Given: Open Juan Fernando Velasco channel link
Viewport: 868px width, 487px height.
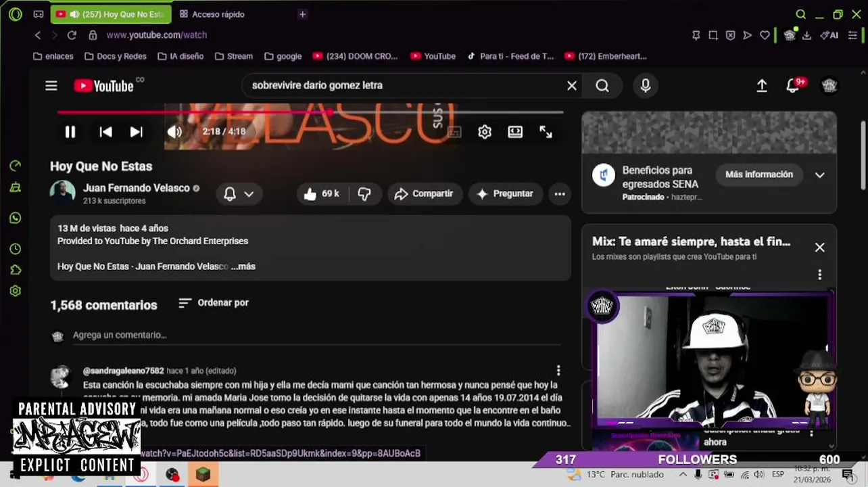Looking at the screenshot, I should point(137,188).
